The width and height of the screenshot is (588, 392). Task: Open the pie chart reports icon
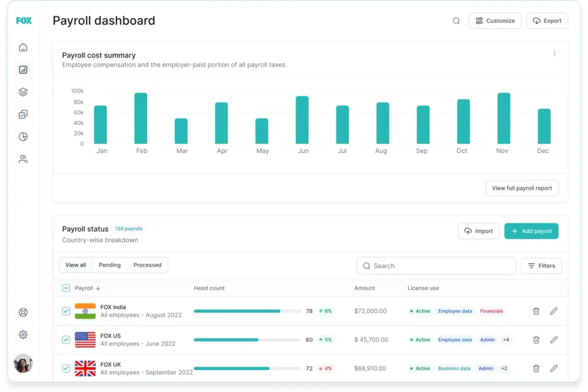(x=23, y=137)
